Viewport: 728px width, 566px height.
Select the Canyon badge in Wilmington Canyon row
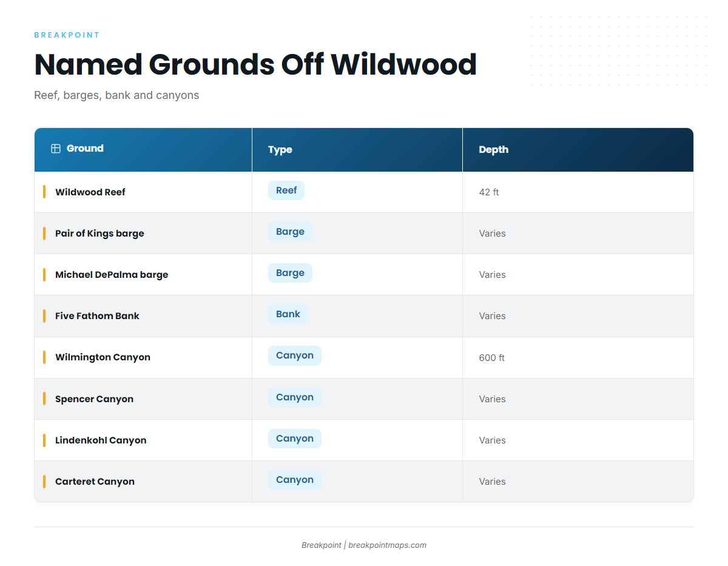pyautogui.click(x=295, y=355)
